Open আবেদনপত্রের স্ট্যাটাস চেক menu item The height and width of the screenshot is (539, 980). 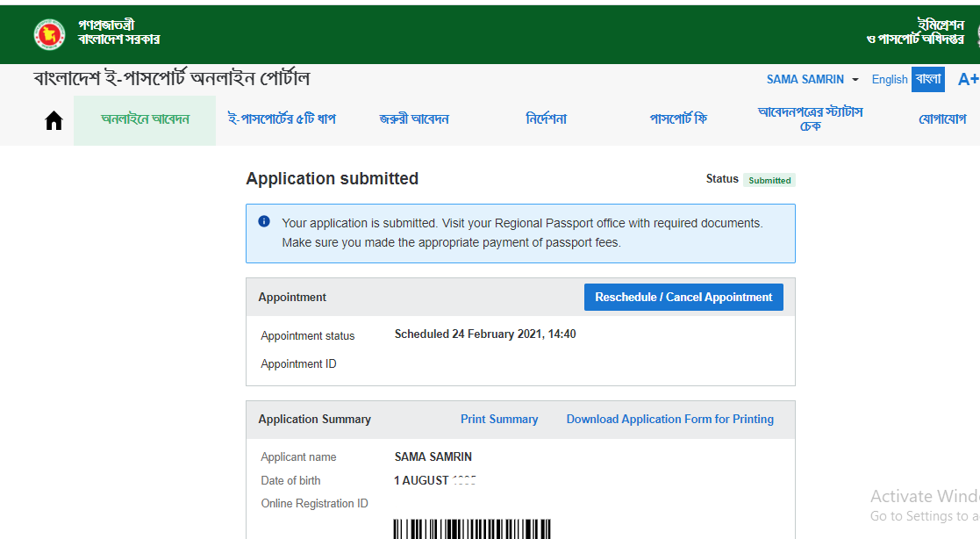[811, 119]
